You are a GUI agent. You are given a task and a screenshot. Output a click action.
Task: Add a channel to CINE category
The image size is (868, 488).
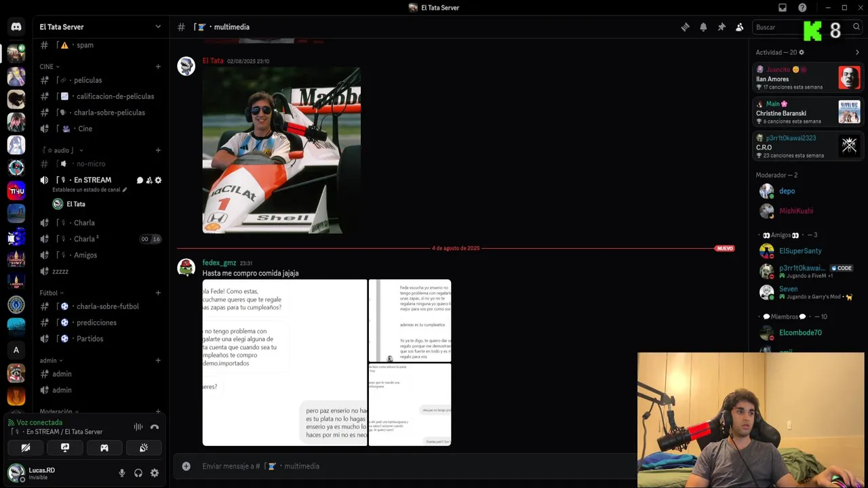(x=158, y=66)
